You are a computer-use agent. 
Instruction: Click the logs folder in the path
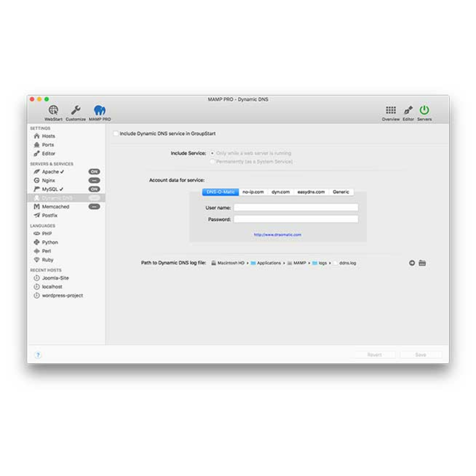(x=319, y=263)
